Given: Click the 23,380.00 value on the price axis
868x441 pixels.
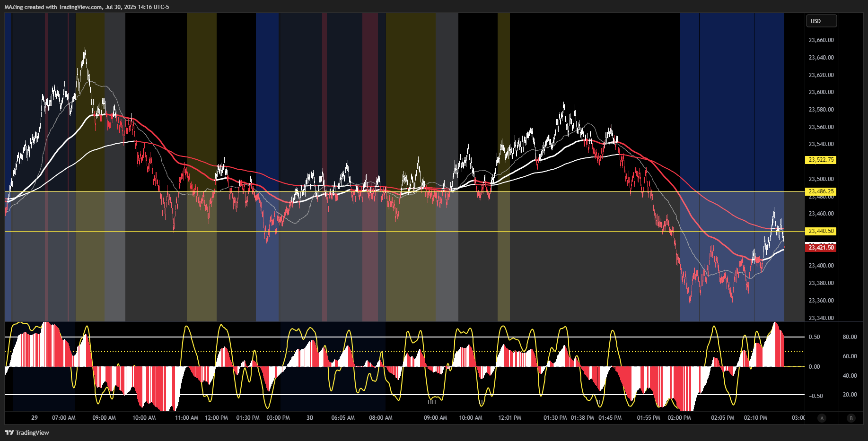Looking at the screenshot, I should coord(821,283).
